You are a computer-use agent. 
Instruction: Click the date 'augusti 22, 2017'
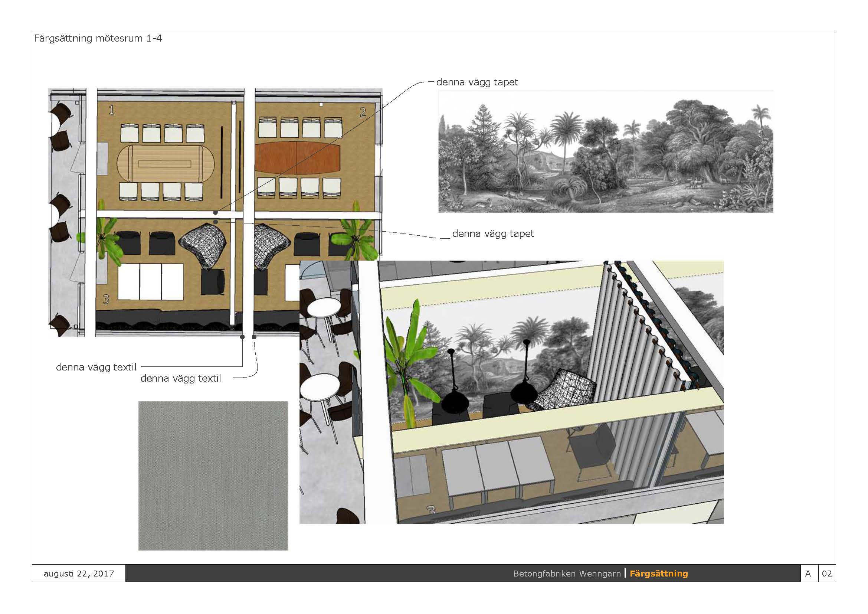click(79, 574)
